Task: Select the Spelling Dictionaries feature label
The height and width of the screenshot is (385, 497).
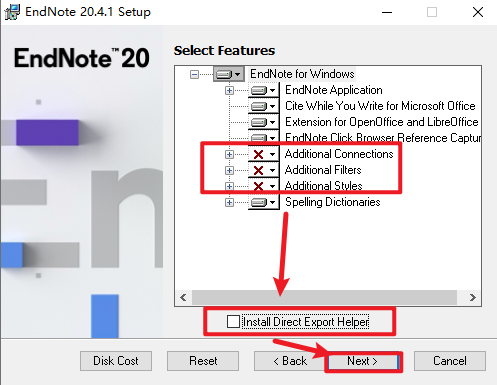Action: coord(333,202)
